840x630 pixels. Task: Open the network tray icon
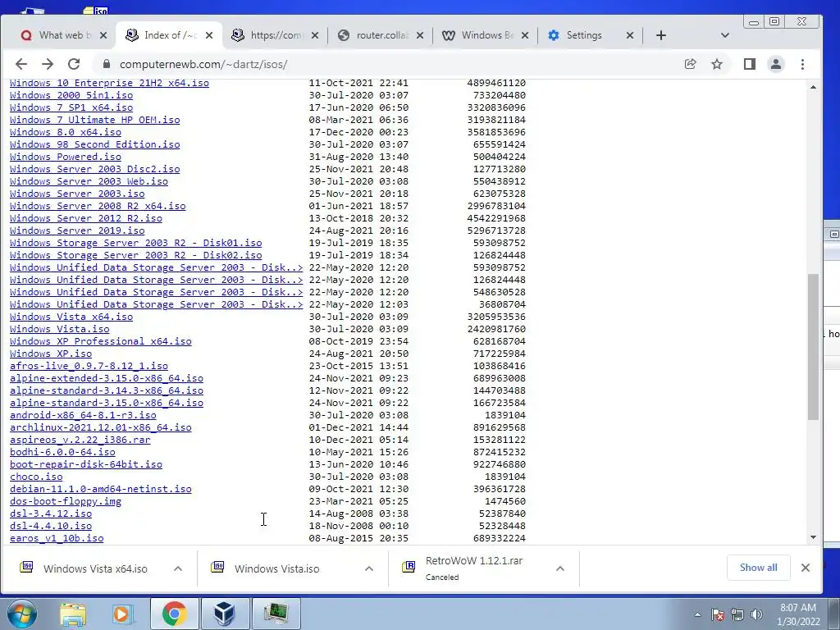737,614
